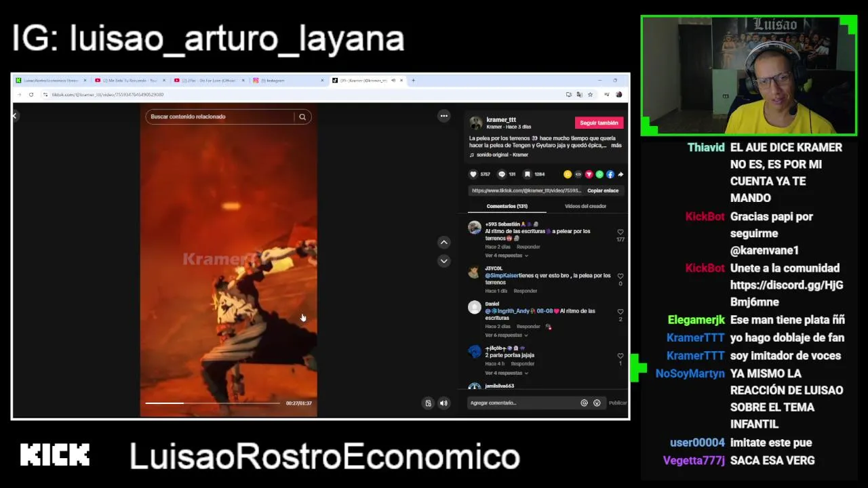Bookmark page with star icon

(590, 94)
